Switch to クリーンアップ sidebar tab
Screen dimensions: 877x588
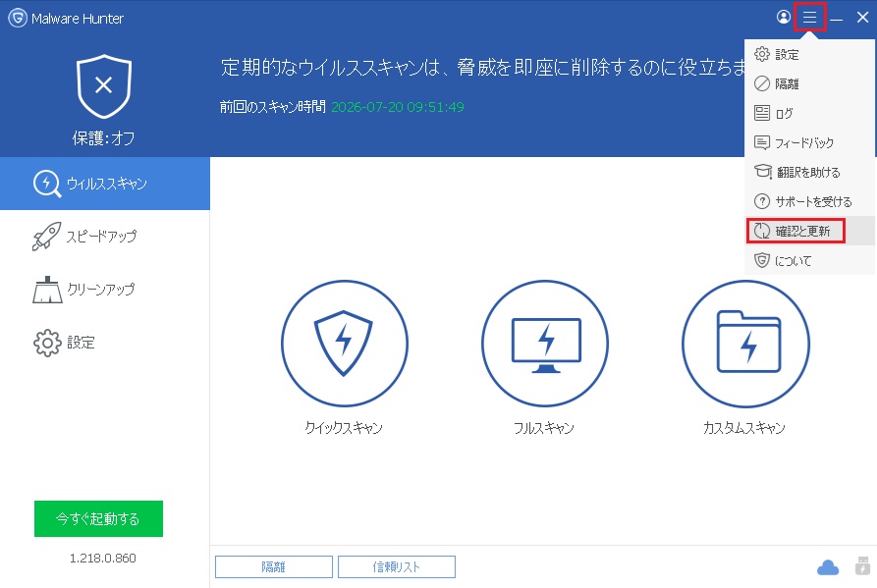(x=104, y=290)
